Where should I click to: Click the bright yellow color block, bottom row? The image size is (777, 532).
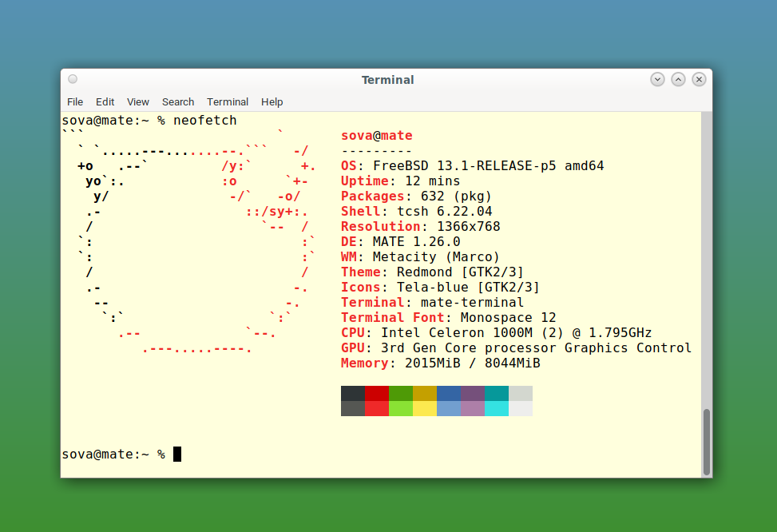click(x=425, y=408)
